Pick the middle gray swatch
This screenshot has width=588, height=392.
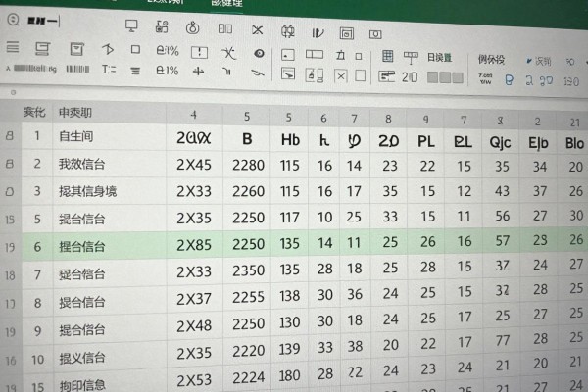click(x=445, y=77)
